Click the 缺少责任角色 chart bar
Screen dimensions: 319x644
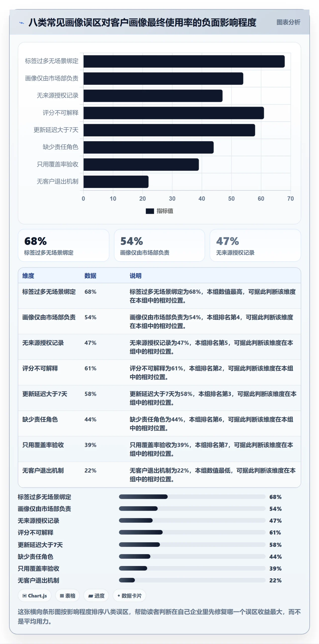pyautogui.click(x=149, y=147)
